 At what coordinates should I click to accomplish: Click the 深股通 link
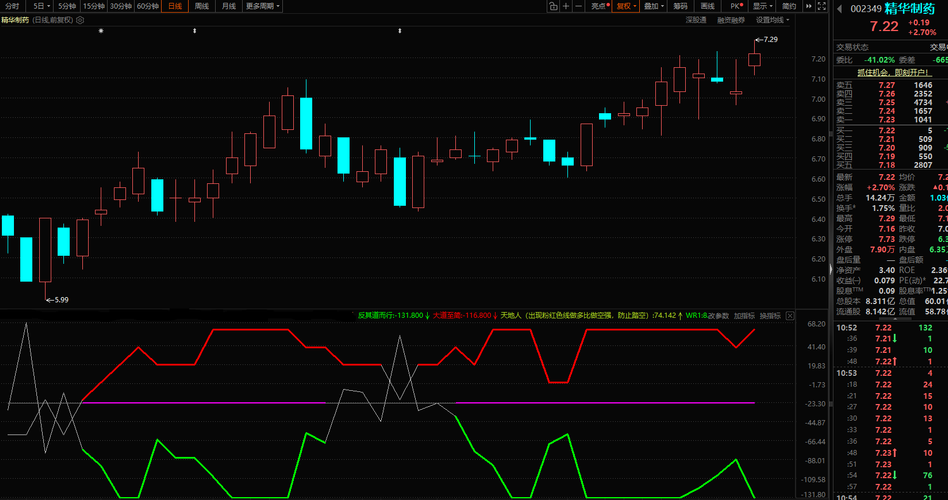click(x=695, y=20)
